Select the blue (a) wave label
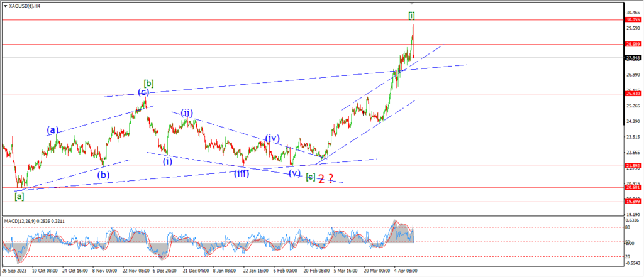The width and height of the screenshot is (644, 277). click(x=53, y=130)
